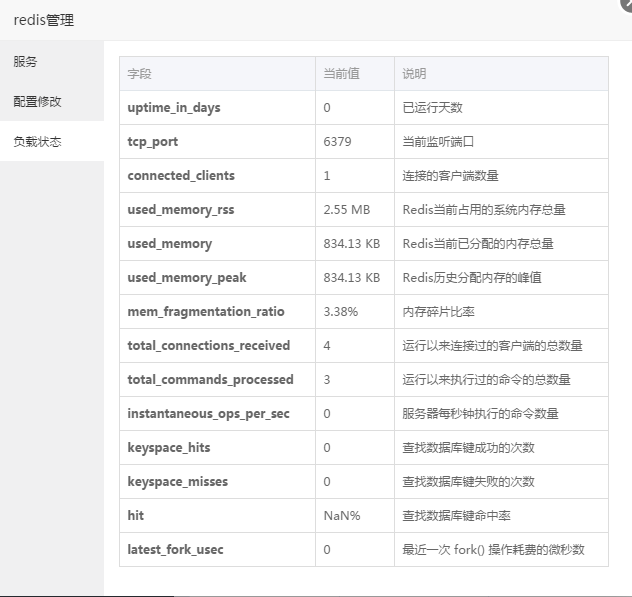Viewport: 632px width, 597px height.
Task: Click the used_memory value 834.13 KB
Action: click(351, 243)
